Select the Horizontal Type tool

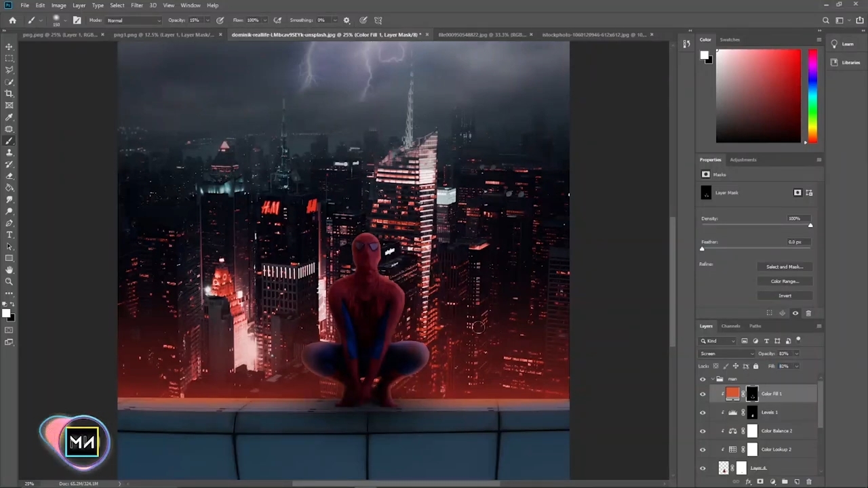(x=9, y=235)
